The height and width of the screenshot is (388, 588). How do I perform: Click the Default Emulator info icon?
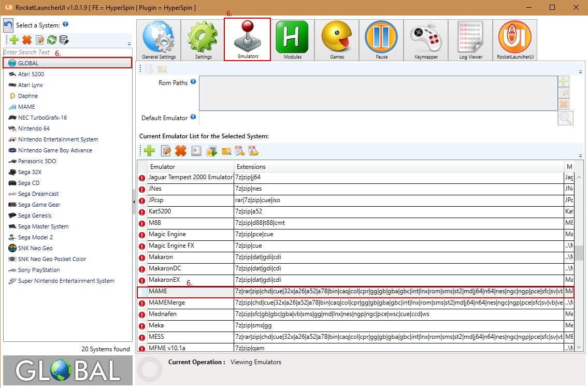point(193,117)
